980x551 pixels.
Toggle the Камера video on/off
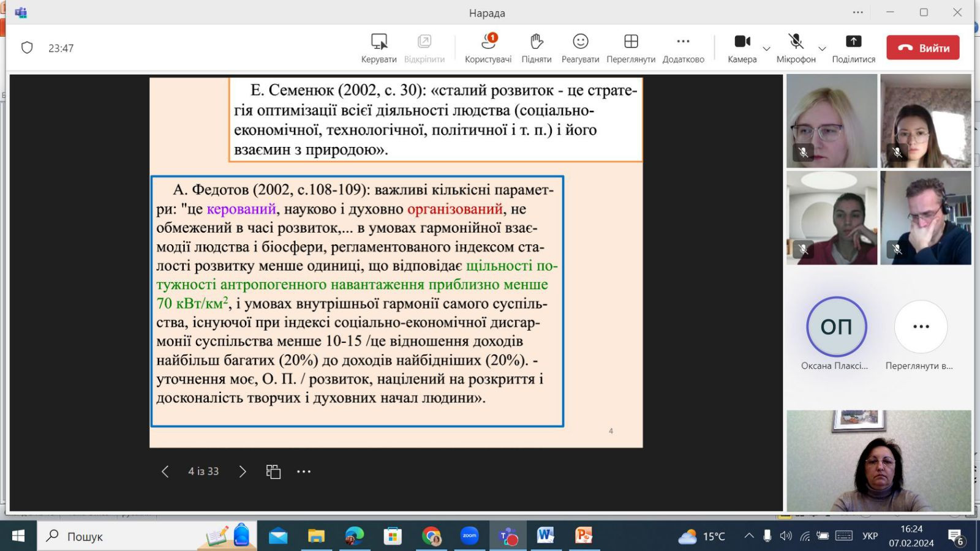click(x=742, y=48)
